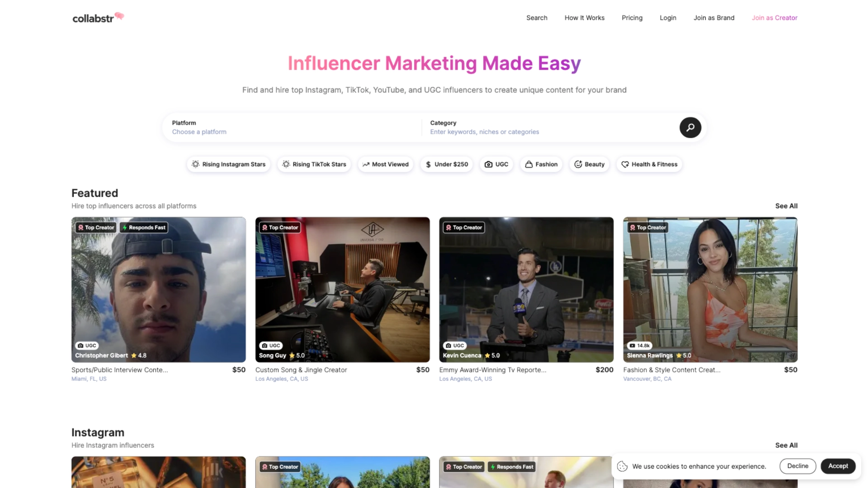The height and width of the screenshot is (488, 868).
Task: Pick the Fashion category chip
Action: [x=541, y=164]
